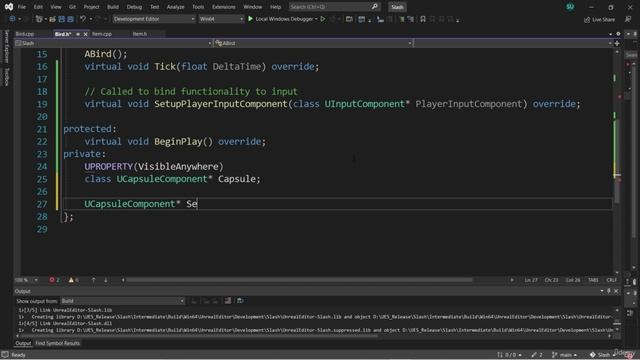The height and width of the screenshot is (360, 640).
Task: Toggle auto-hide pin of Output panel
Action: point(609,291)
